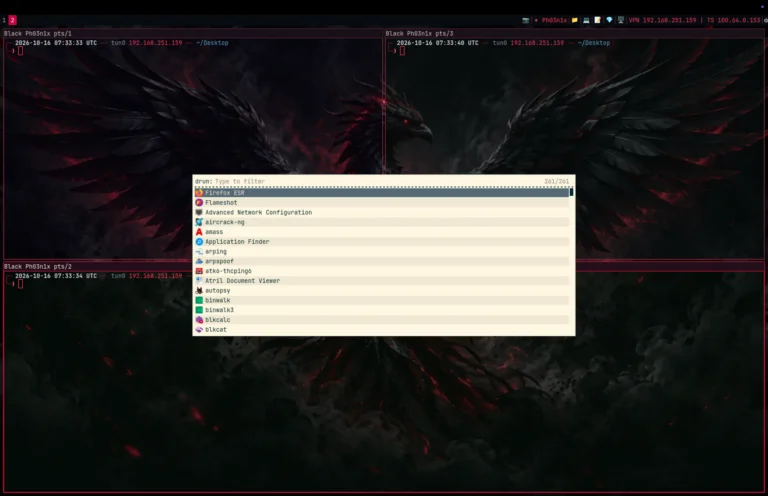Open the Atril Document Viewer entry

(x=382, y=281)
